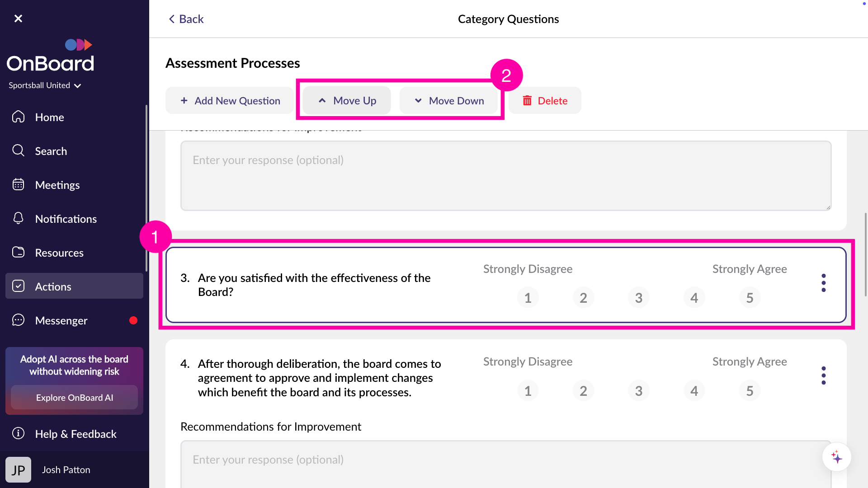868x488 pixels.
Task: Click the Search magnifier icon
Action: pos(18,150)
